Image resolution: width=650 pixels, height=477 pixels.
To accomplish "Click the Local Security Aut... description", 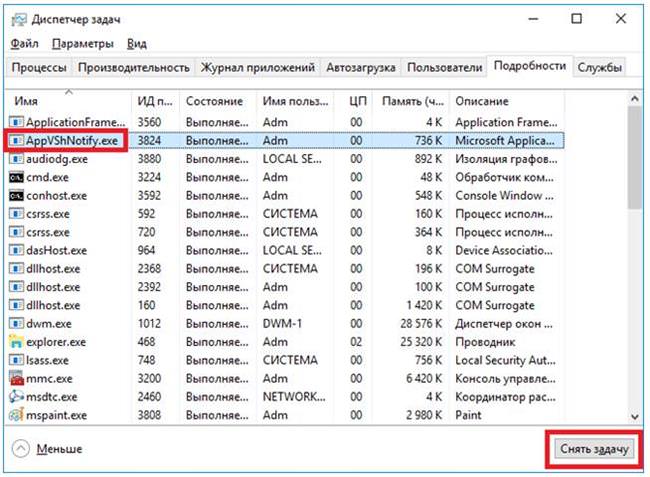I will 505,360.
